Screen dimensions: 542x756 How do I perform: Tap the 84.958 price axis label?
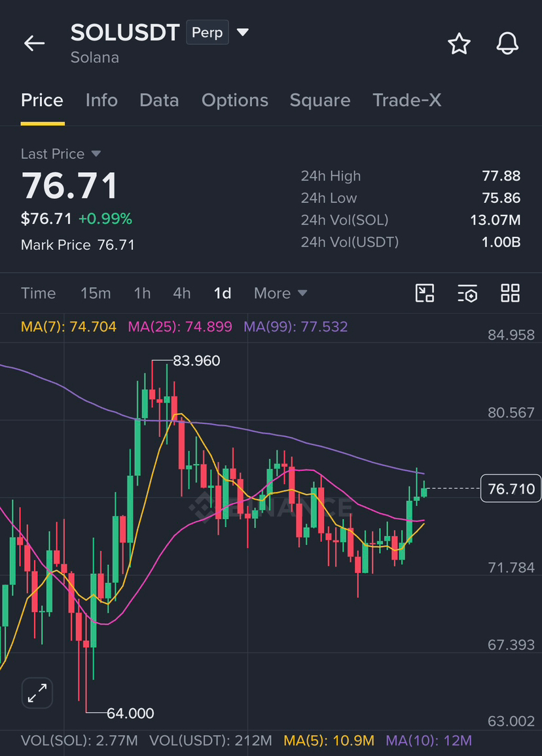tap(511, 334)
